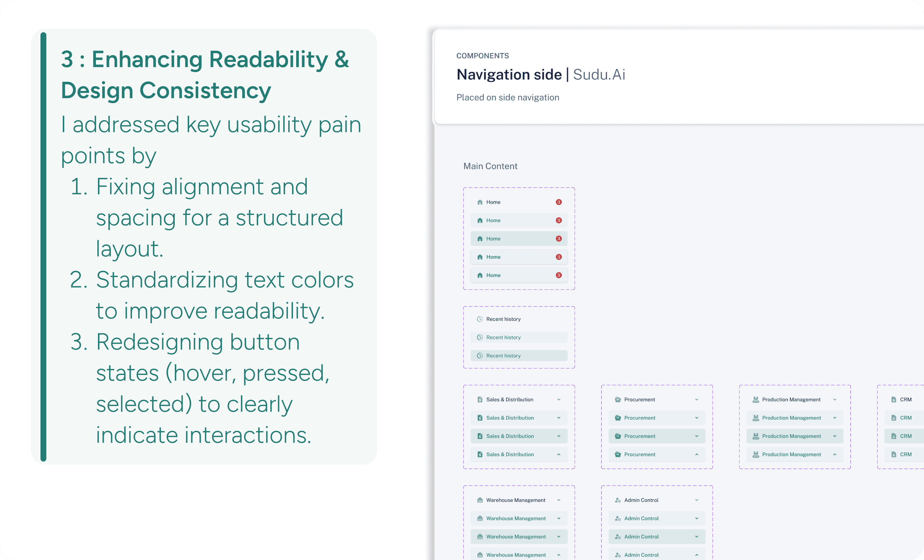The height and width of the screenshot is (560, 924).
Task: Click the factory icon of the top Production Management
Action: pos(756,400)
